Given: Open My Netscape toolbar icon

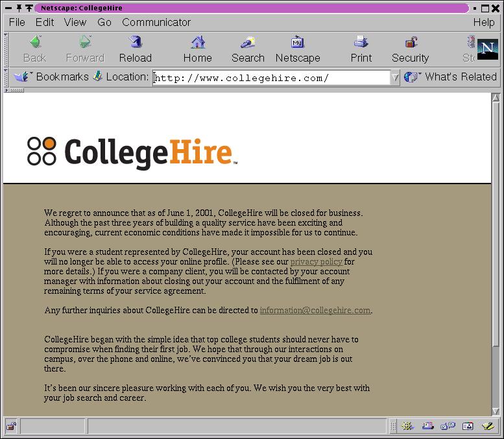Looking at the screenshot, I should [298, 42].
